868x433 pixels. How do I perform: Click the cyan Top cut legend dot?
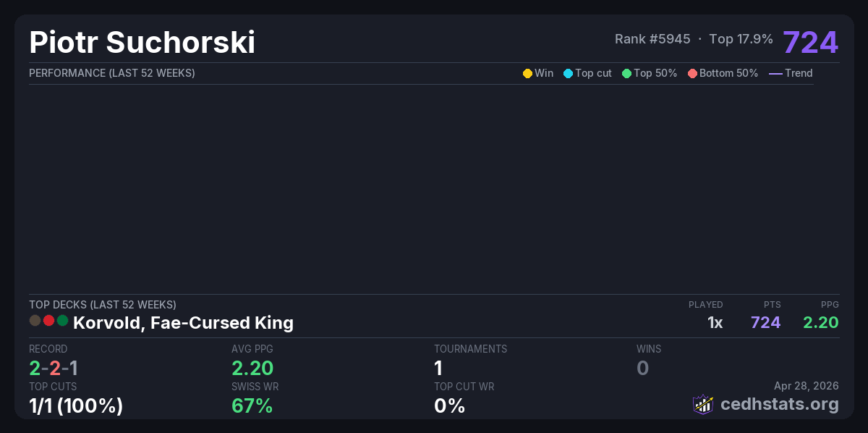point(568,73)
